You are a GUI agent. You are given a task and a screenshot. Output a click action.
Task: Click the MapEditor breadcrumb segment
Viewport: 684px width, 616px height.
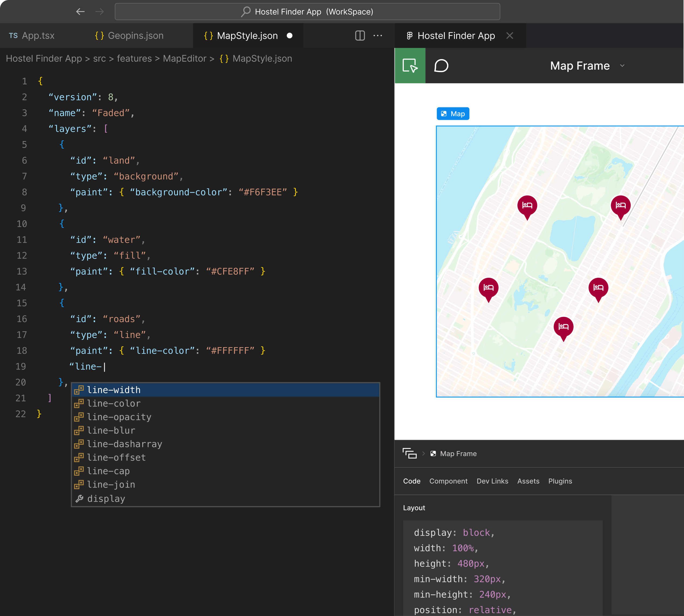click(184, 59)
